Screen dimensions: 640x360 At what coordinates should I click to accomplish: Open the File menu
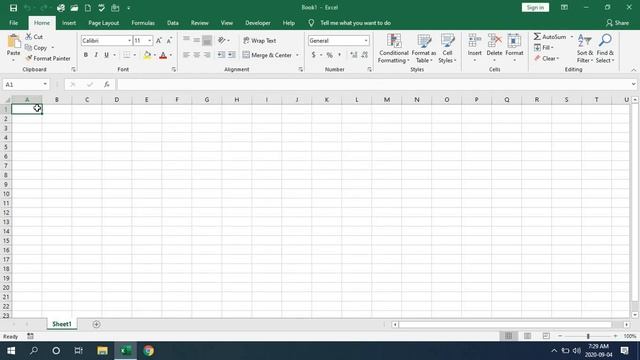click(13, 23)
